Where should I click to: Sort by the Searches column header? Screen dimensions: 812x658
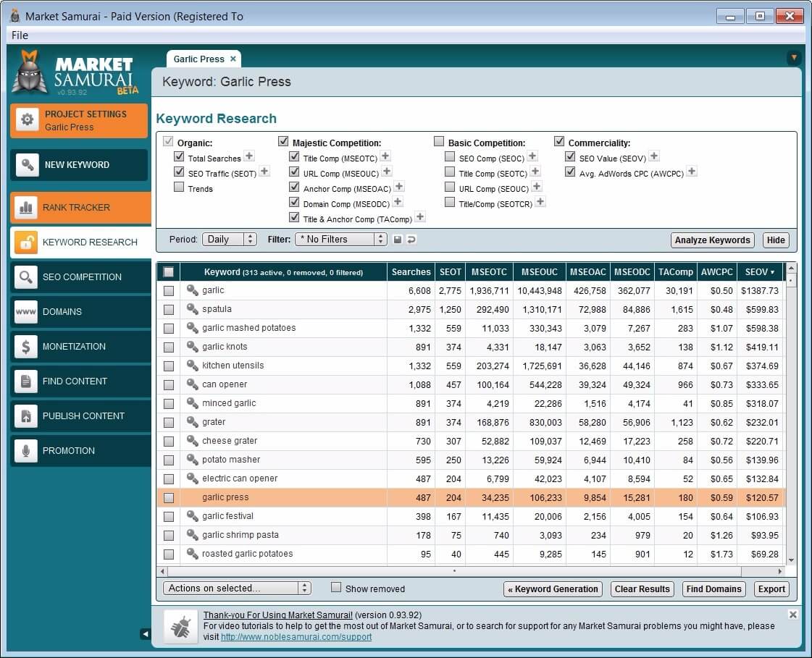(411, 271)
